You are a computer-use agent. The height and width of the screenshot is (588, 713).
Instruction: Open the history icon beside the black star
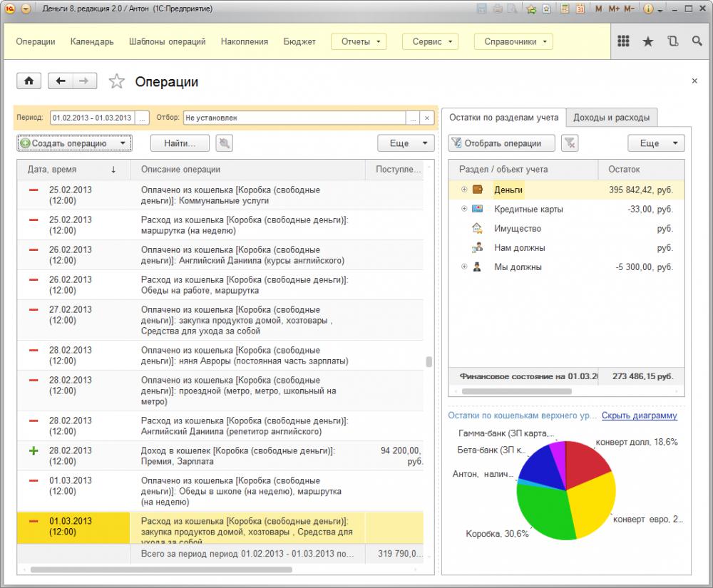tap(673, 41)
